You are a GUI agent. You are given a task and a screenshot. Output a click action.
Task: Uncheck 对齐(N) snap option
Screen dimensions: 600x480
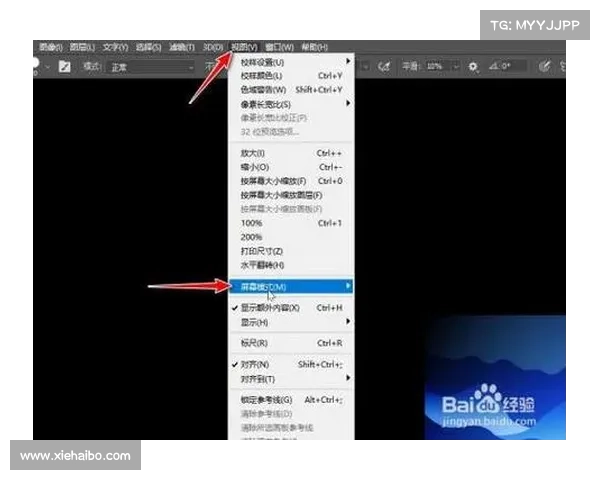[x=291, y=365]
